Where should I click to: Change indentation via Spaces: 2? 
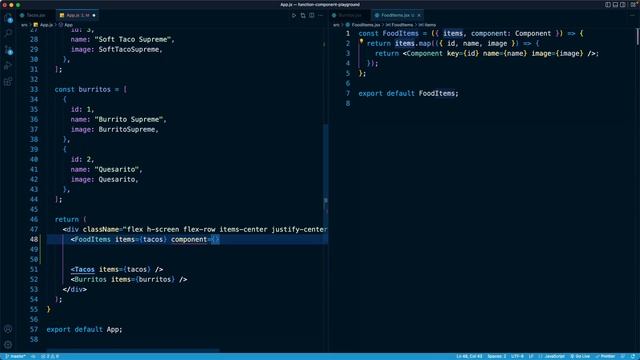496,356
